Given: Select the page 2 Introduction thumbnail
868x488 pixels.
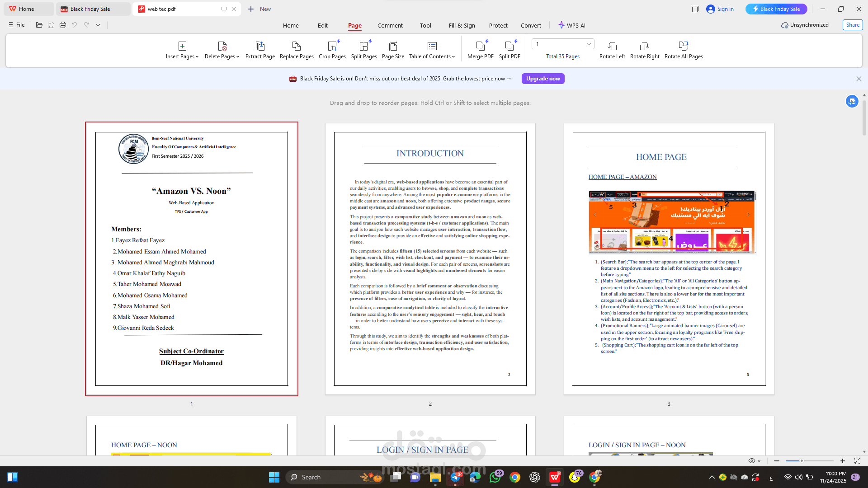Looking at the screenshot, I should click(430, 259).
